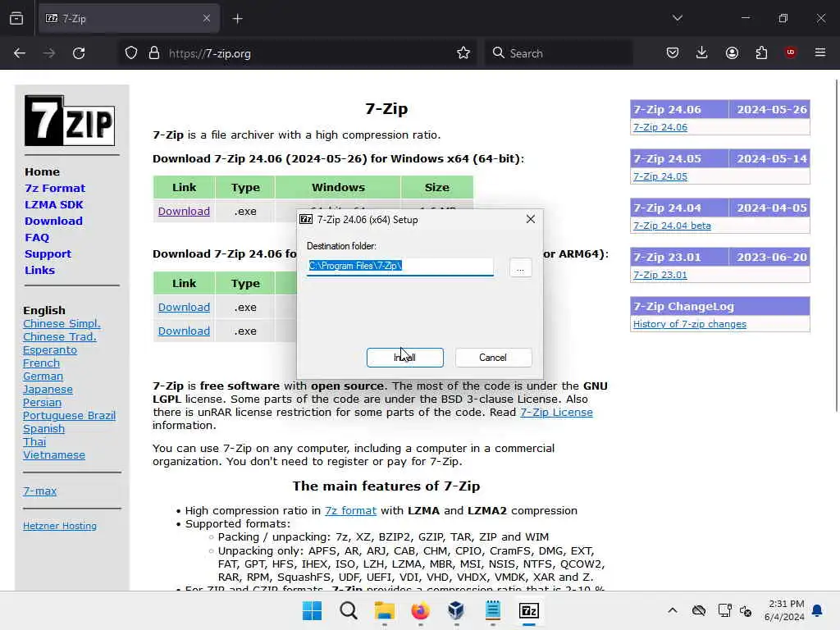Select 7-Zip installer taskbar icon
840x630 pixels.
click(x=529, y=610)
